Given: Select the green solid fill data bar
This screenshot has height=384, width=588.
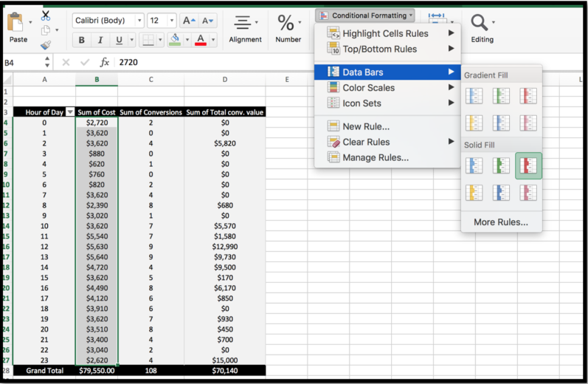Looking at the screenshot, I should [501, 165].
